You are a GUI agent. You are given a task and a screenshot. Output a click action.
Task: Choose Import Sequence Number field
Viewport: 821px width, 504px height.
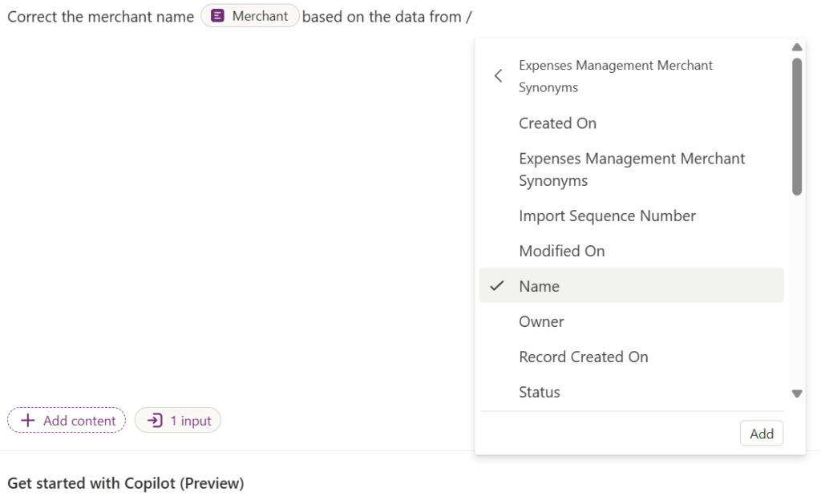point(607,216)
